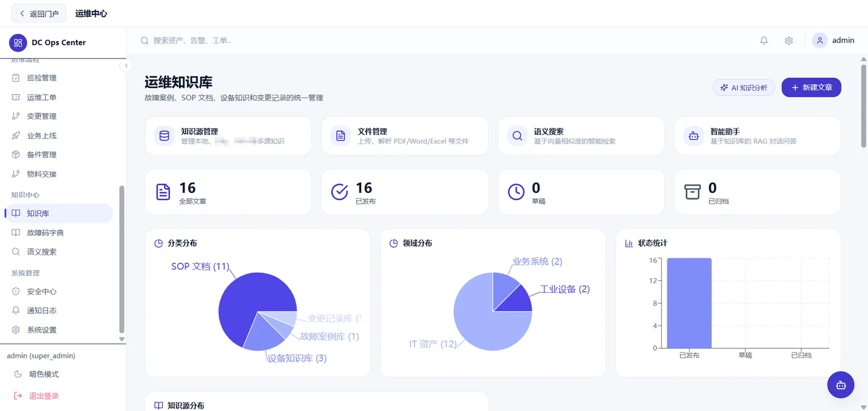Click the 知识源分布 book icon
This screenshot has height=411, width=868.
[x=159, y=406]
